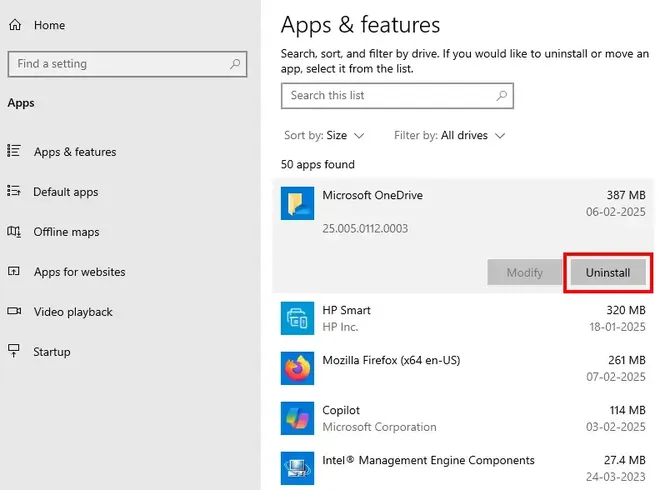Click the Apps for websites icon
This screenshot has width=660, height=490.
13,271
